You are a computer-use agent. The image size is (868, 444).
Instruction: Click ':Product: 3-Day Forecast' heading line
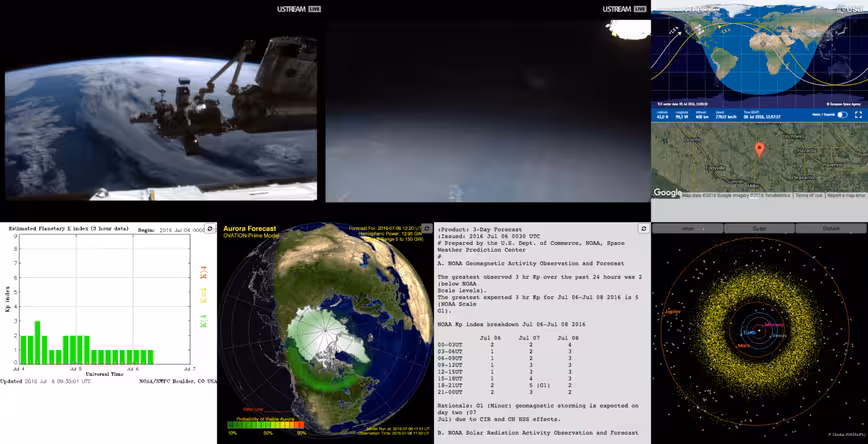point(479,229)
